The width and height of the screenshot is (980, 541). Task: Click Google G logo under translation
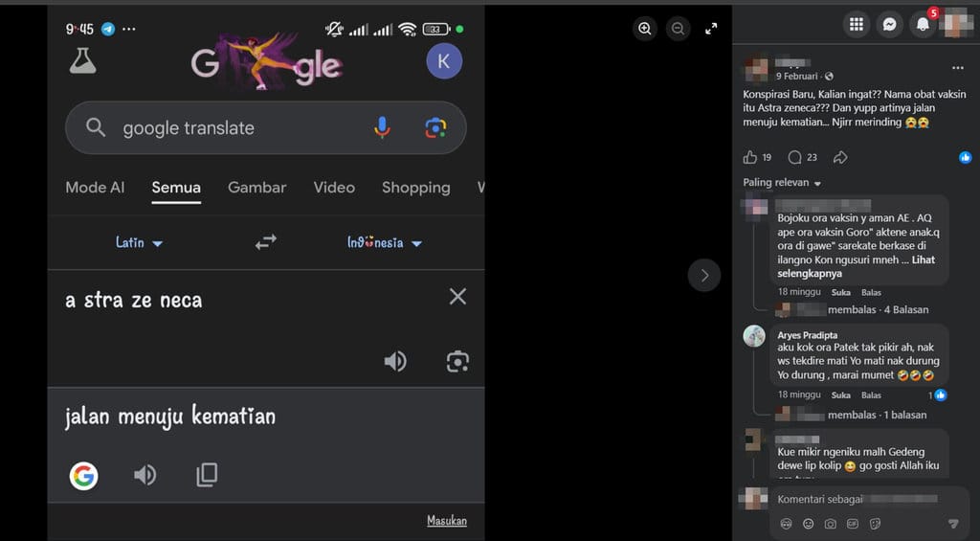coord(84,475)
